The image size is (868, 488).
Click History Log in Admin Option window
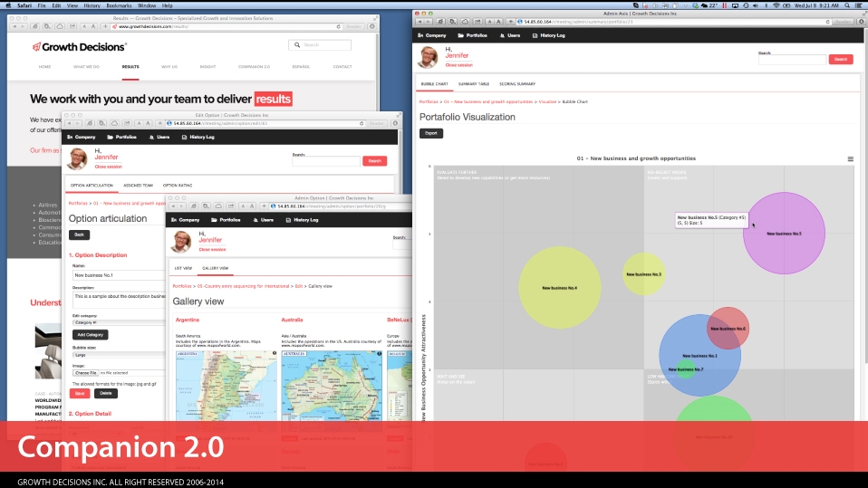tap(302, 220)
